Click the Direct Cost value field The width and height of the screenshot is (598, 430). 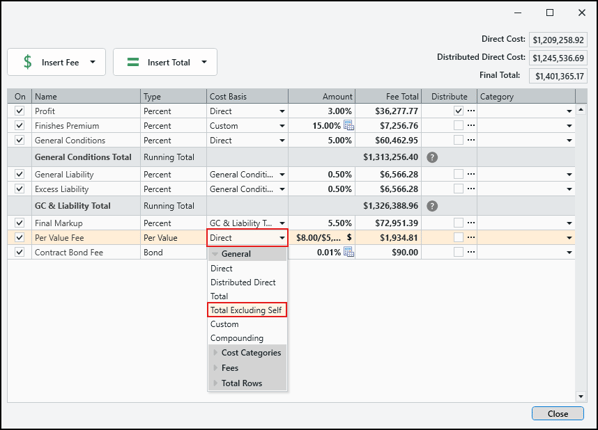point(558,40)
